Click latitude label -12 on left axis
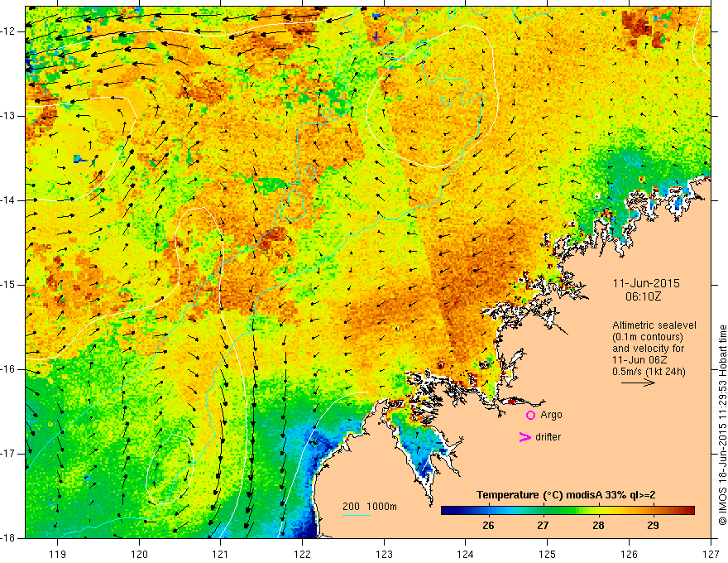The width and height of the screenshot is (728, 563). click(x=9, y=31)
